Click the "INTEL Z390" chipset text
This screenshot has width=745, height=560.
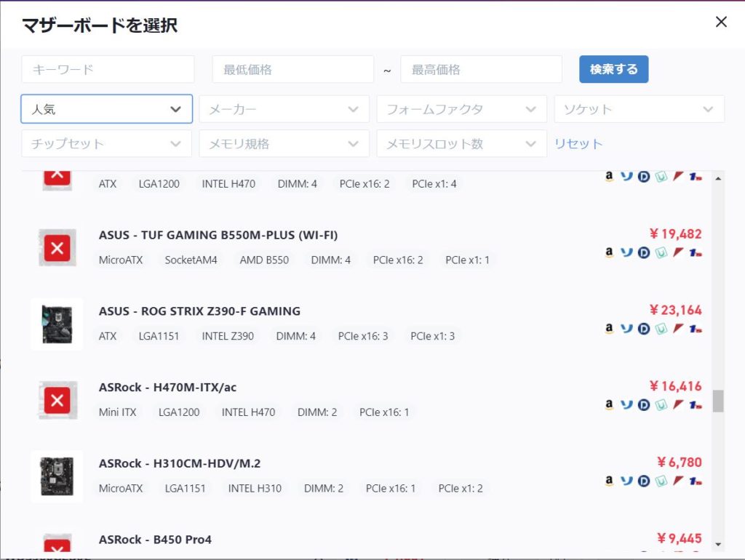[x=228, y=336]
